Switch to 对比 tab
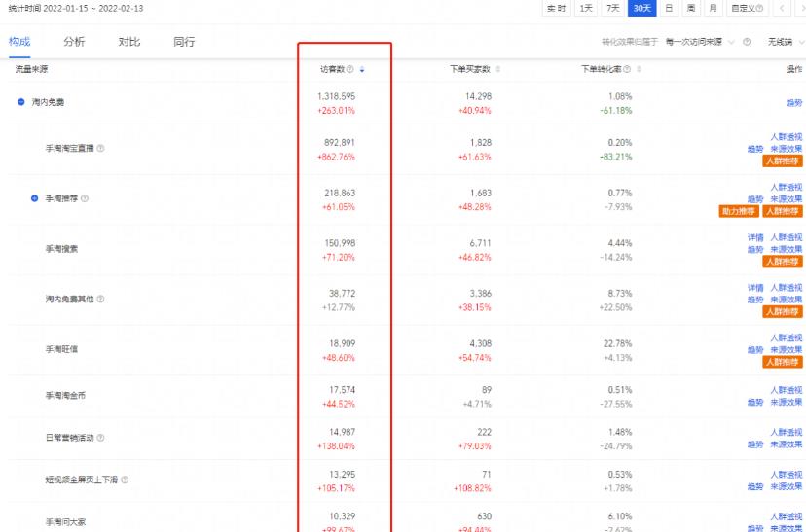806x532 pixels. coord(129,42)
